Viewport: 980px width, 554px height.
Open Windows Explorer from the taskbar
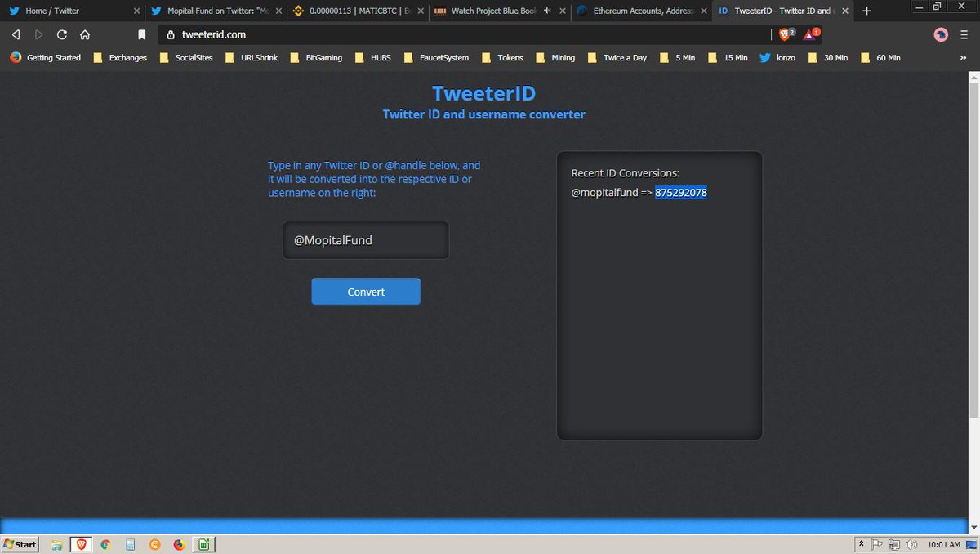tap(56, 544)
